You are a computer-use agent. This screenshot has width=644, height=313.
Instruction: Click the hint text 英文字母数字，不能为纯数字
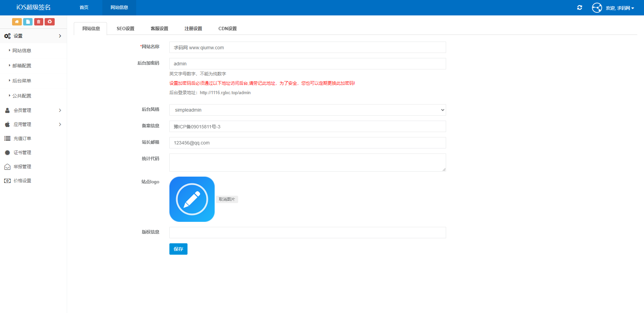(198, 74)
